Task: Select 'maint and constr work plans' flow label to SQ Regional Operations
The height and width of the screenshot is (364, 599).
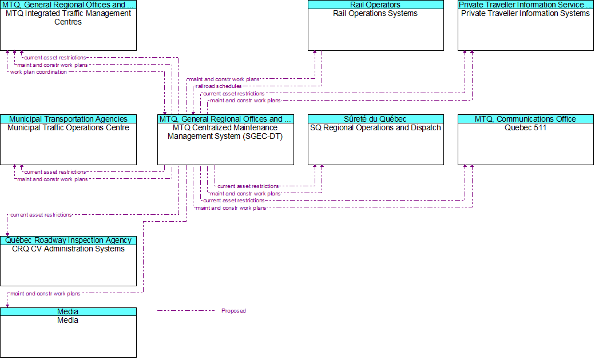Action: [245, 194]
